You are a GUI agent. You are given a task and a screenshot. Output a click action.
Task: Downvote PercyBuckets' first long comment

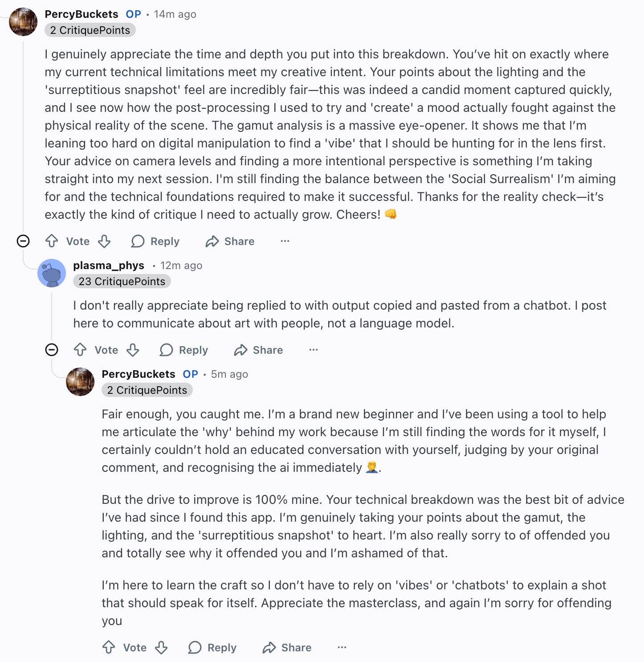pos(104,241)
